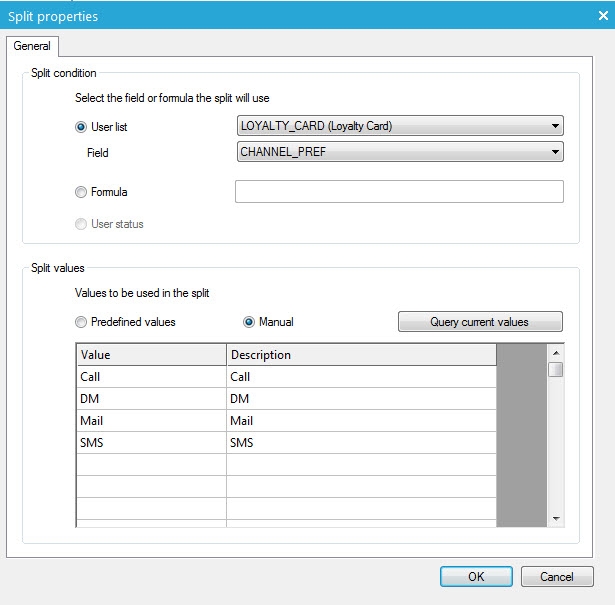Select the Call value cell

(x=151, y=377)
